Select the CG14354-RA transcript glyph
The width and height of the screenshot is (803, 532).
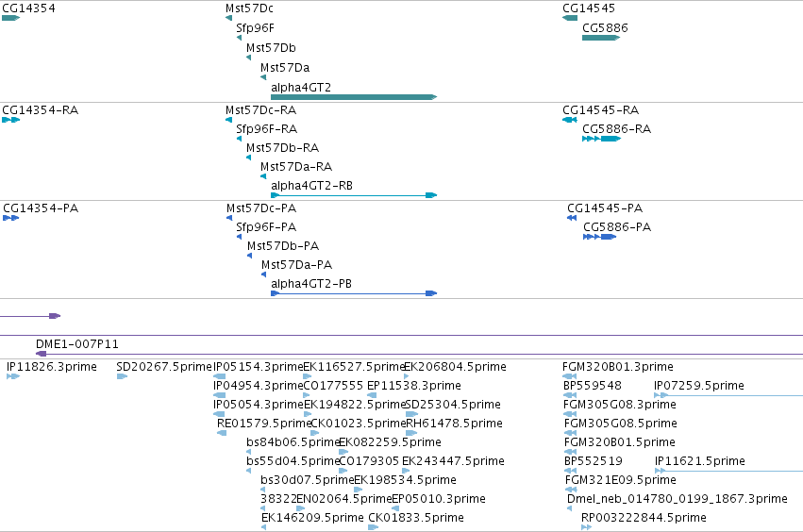coord(10,120)
